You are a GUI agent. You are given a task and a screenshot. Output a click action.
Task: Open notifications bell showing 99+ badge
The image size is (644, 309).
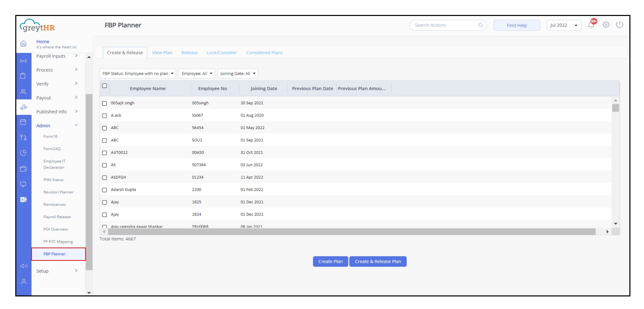(x=591, y=25)
